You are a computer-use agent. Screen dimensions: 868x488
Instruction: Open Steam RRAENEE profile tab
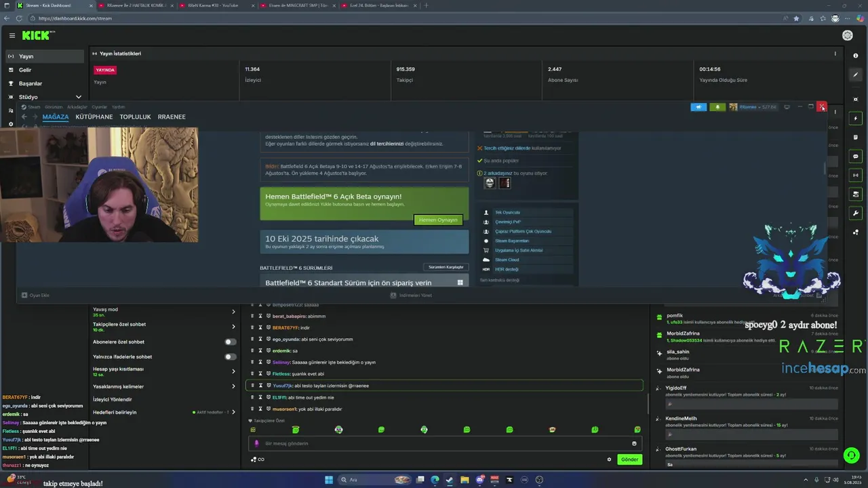[172, 117]
